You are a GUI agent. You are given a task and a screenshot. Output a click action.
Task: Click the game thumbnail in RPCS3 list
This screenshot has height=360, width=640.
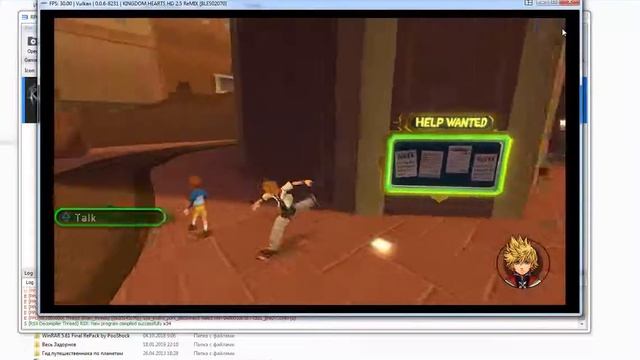(x=30, y=100)
